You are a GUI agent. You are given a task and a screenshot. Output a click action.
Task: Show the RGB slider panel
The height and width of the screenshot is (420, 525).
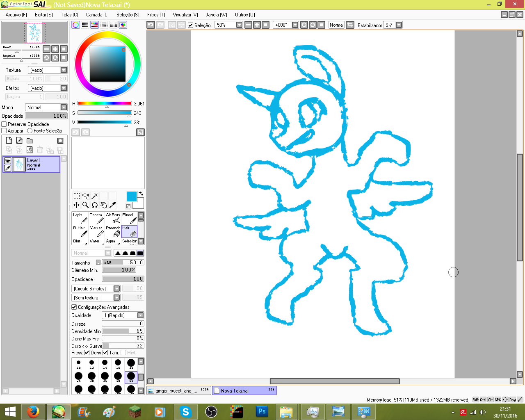click(85, 25)
